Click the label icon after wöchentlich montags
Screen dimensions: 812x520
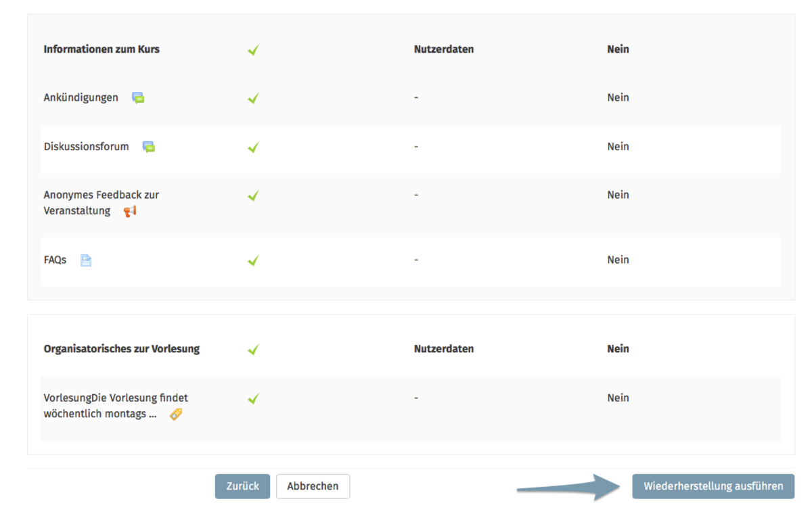176,414
